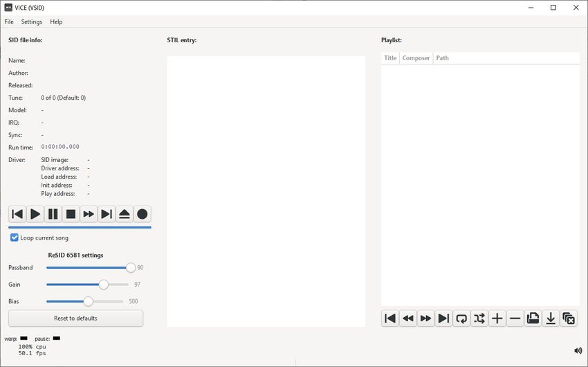Click Reset to defaults button
Viewport: 588px width, 367px height.
click(x=76, y=319)
